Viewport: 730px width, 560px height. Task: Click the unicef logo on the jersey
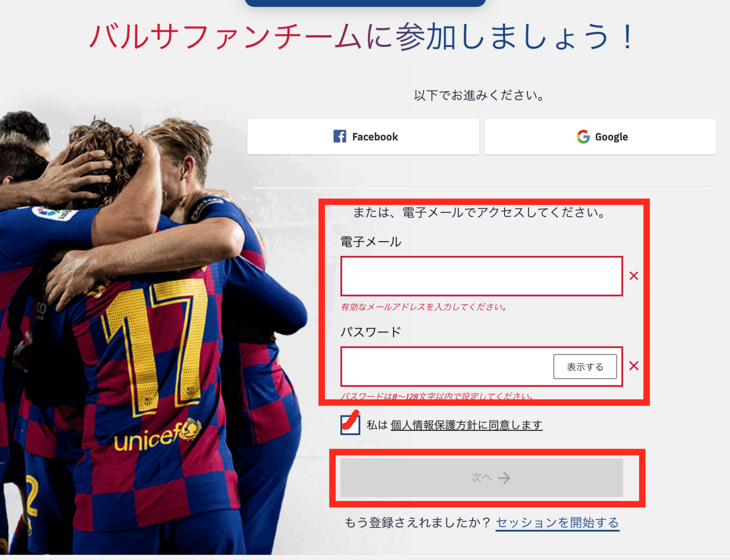[157, 435]
